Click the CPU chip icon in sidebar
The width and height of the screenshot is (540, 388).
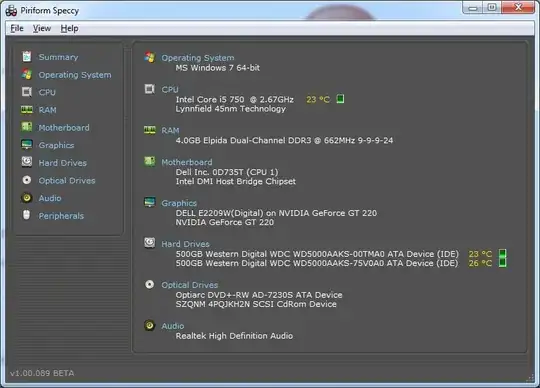click(x=27, y=92)
